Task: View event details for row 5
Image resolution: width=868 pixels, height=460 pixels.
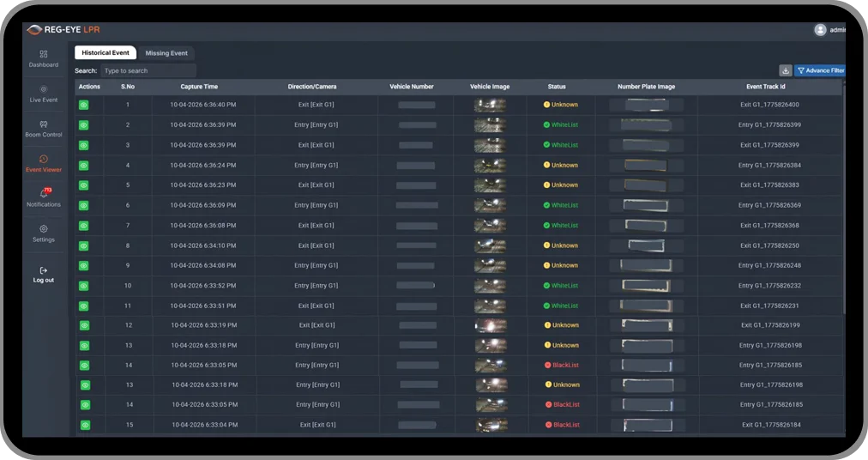Action: click(x=83, y=185)
